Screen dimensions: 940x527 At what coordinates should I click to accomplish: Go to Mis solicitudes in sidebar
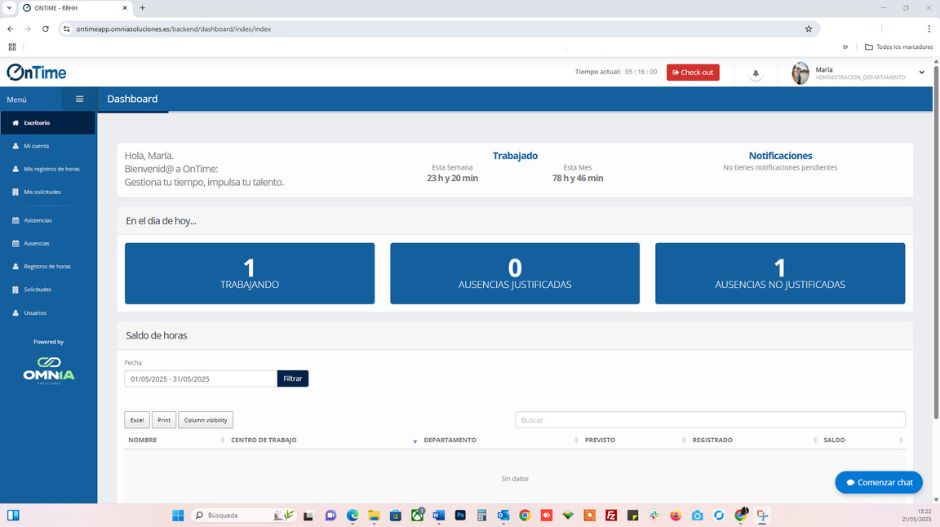click(42, 192)
